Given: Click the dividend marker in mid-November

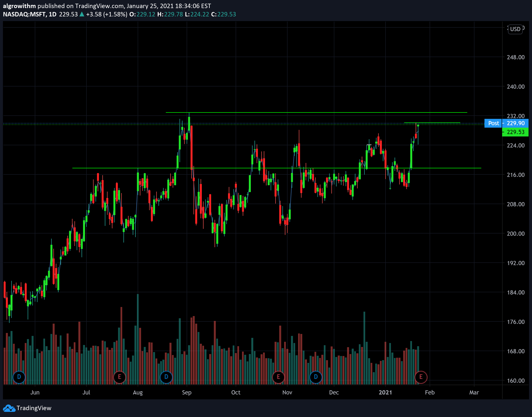Looking at the screenshot, I should point(316,377).
